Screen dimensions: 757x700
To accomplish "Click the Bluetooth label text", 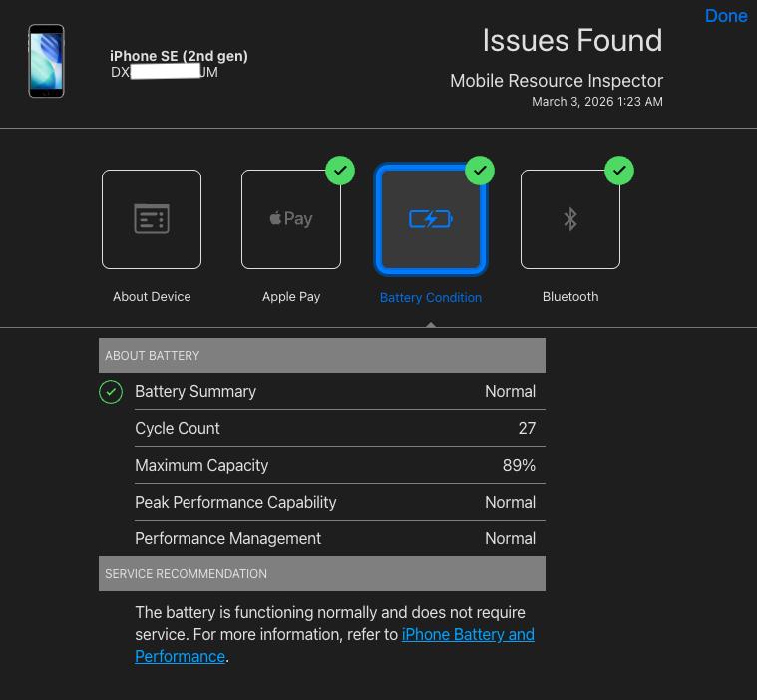I will (570, 297).
